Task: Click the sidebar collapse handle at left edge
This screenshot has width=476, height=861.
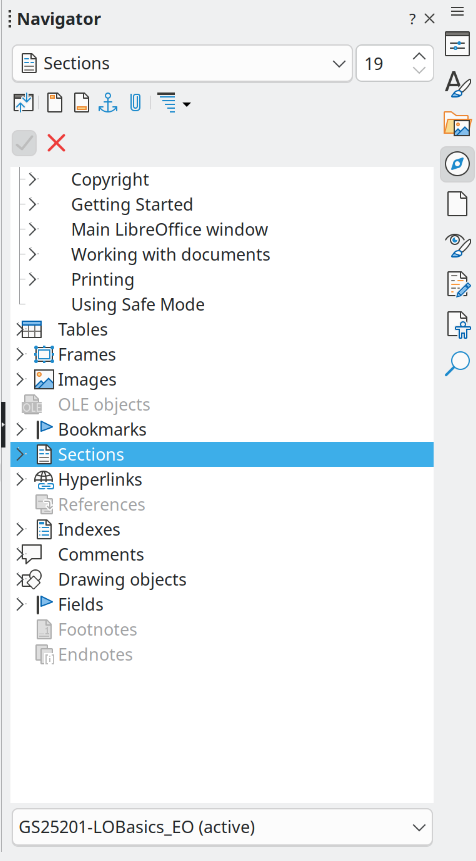Action: point(3,424)
